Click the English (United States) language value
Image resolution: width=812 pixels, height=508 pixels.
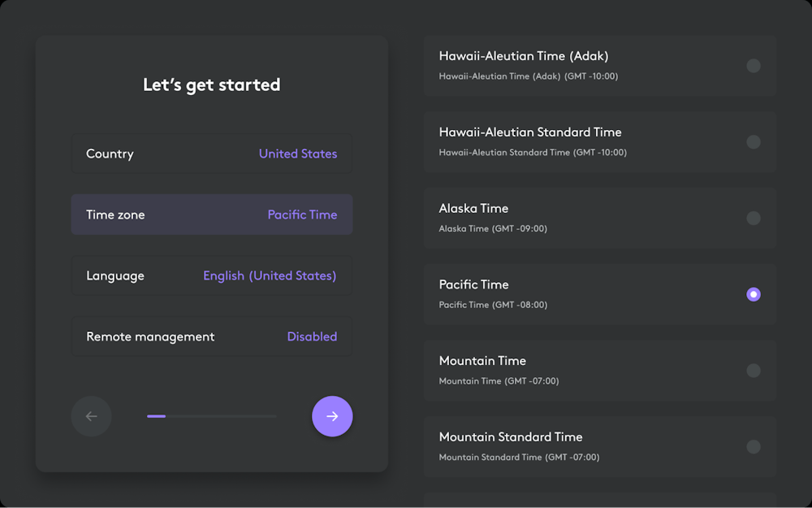tap(270, 276)
